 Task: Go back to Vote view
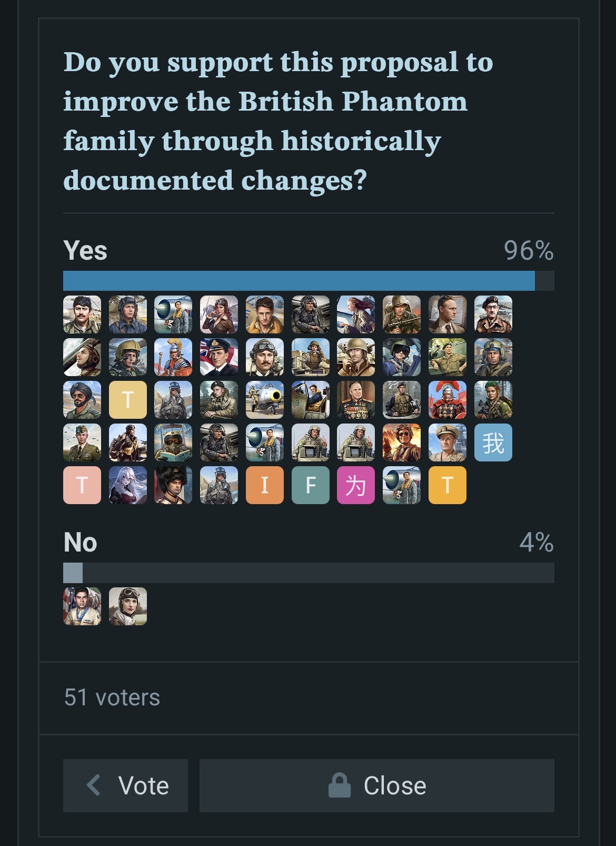point(125,785)
